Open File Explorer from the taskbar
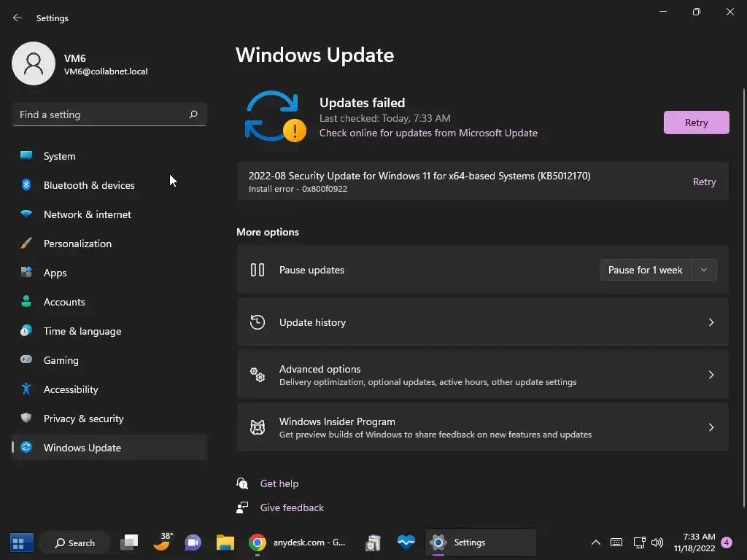This screenshot has height=560, width=747. (225, 542)
